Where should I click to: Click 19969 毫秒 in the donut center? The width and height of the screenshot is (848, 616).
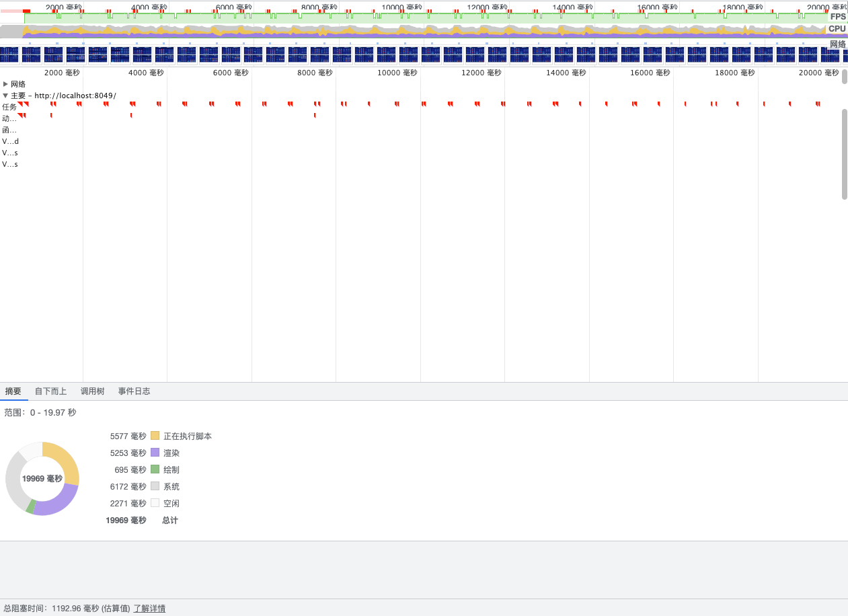tap(42, 479)
